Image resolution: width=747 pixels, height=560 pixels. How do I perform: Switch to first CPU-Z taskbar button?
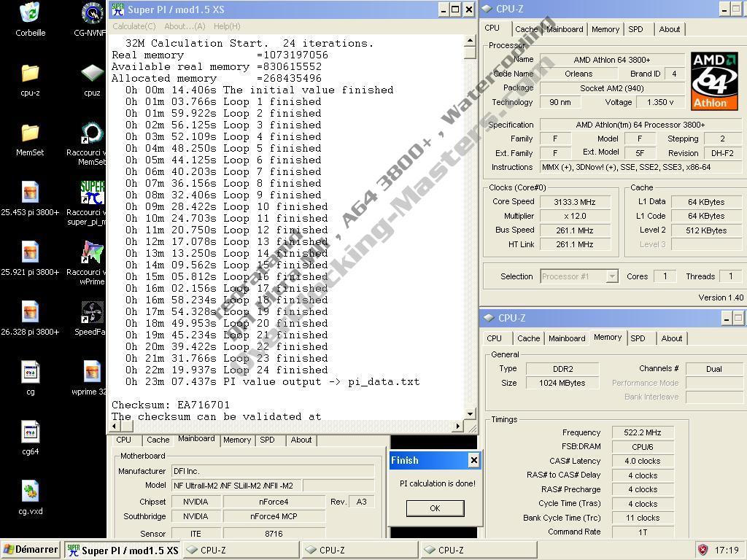[x=241, y=550]
